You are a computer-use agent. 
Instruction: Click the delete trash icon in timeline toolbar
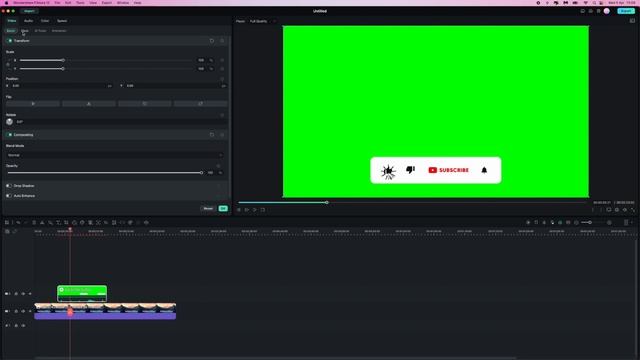point(34,222)
